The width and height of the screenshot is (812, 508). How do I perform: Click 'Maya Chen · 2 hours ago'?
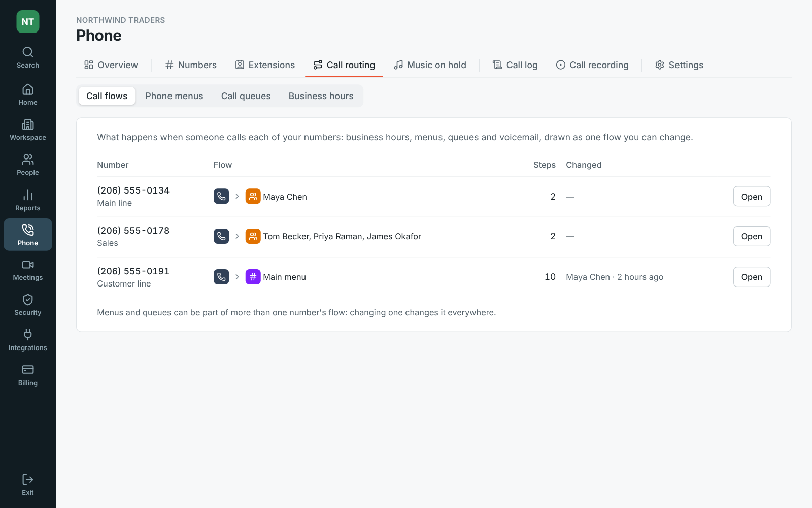coord(615,277)
